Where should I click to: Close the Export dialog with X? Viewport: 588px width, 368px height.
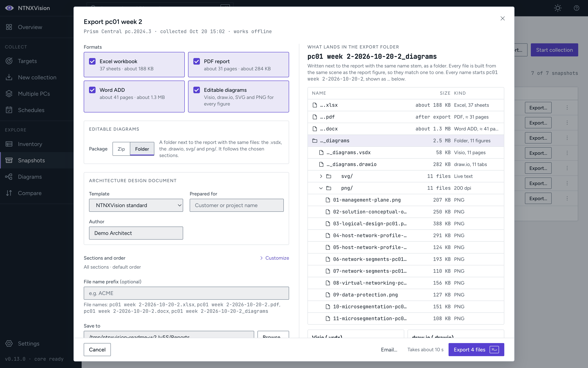[x=502, y=18]
